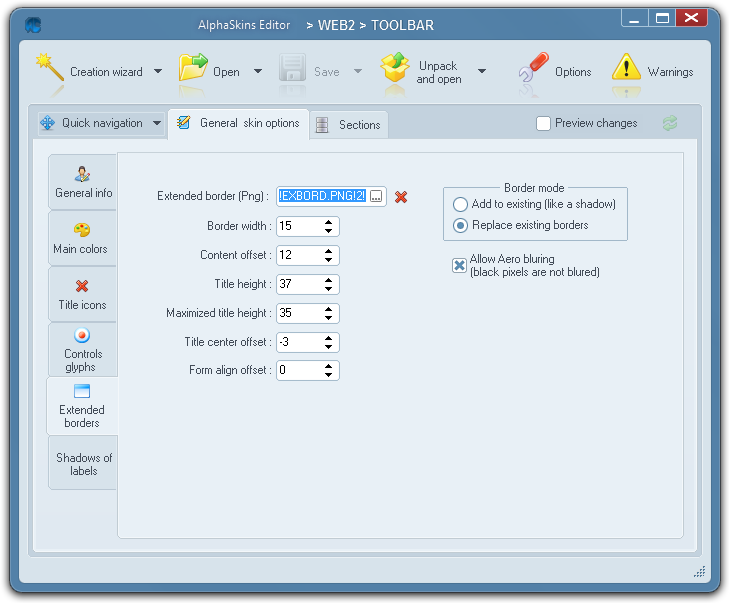
Task: Open General info side tab
Action: (x=83, y=182)
